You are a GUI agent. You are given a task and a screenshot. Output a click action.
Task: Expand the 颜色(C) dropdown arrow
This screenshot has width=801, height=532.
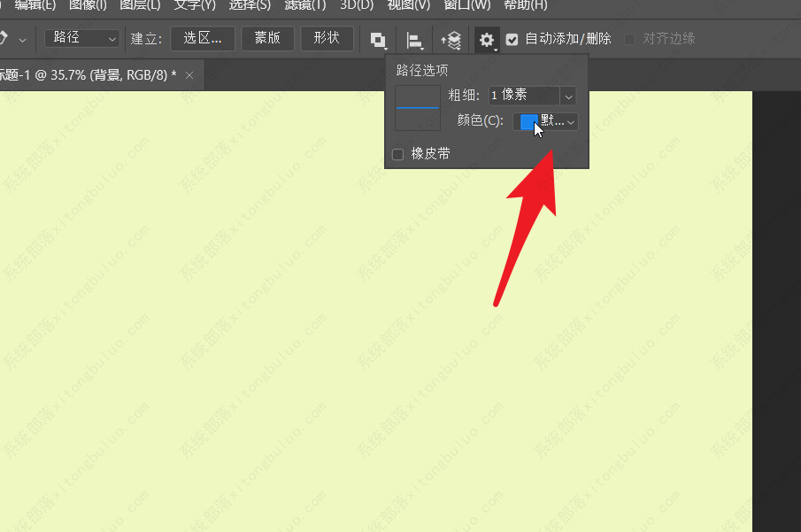coord(571,122)
